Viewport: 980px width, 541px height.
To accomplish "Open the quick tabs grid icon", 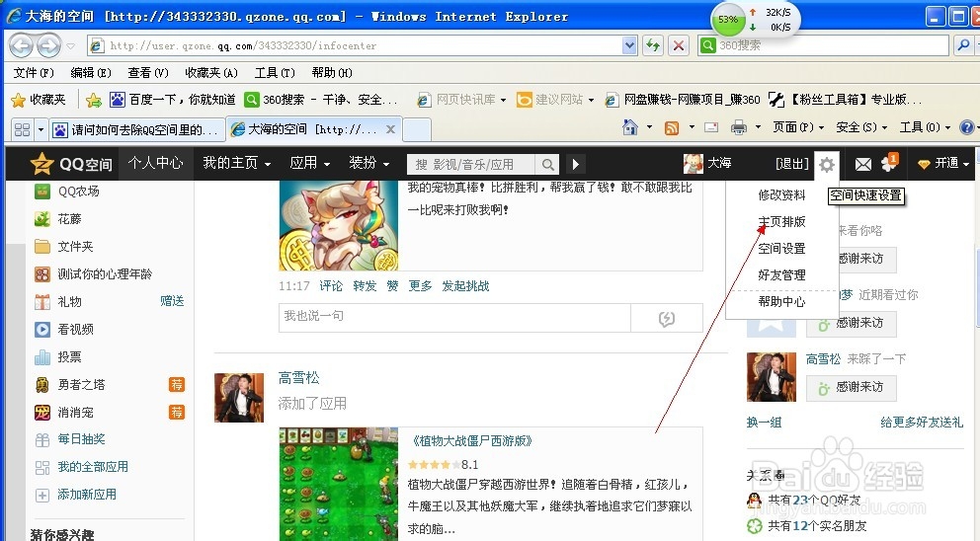I will click(22, 129).
